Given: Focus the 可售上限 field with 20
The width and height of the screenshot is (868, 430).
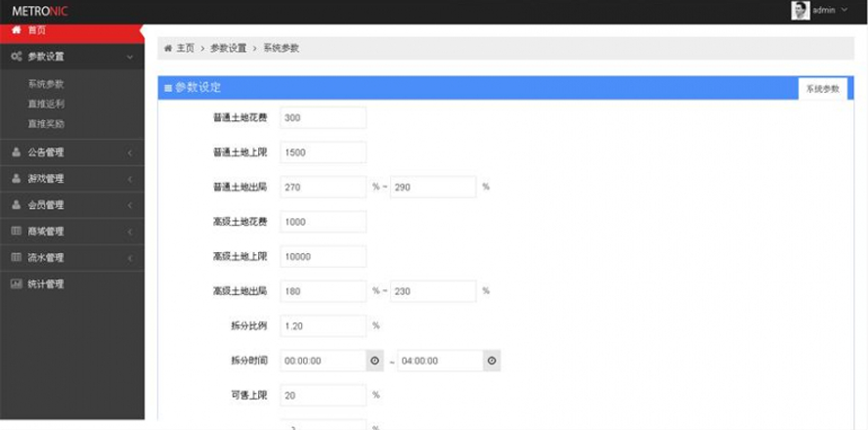Looking at the screenshot, I should [324, 395].
